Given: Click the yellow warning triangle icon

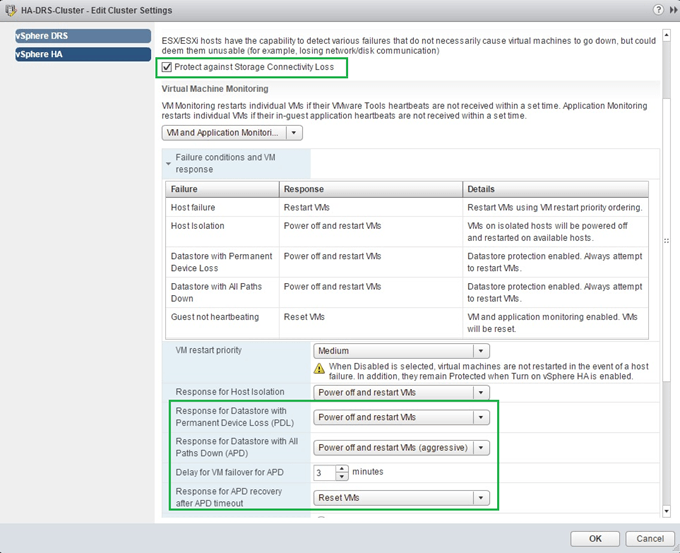Looking at the screenshot, I should tap(319, 369).
